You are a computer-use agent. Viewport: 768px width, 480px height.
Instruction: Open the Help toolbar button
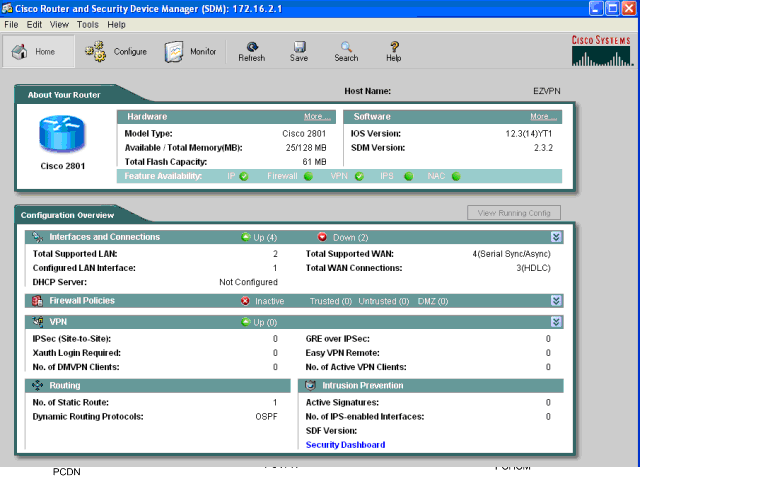[x=394, y=52]
